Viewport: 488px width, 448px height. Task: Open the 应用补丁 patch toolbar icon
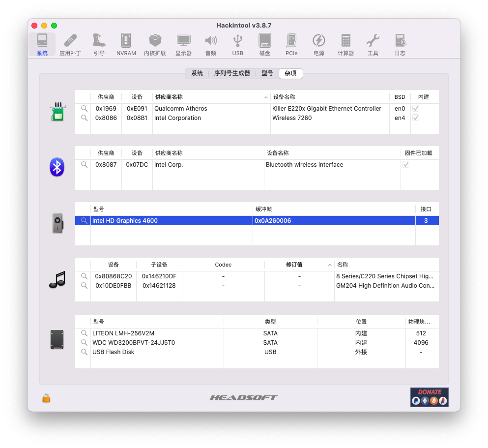pos(70,45)
